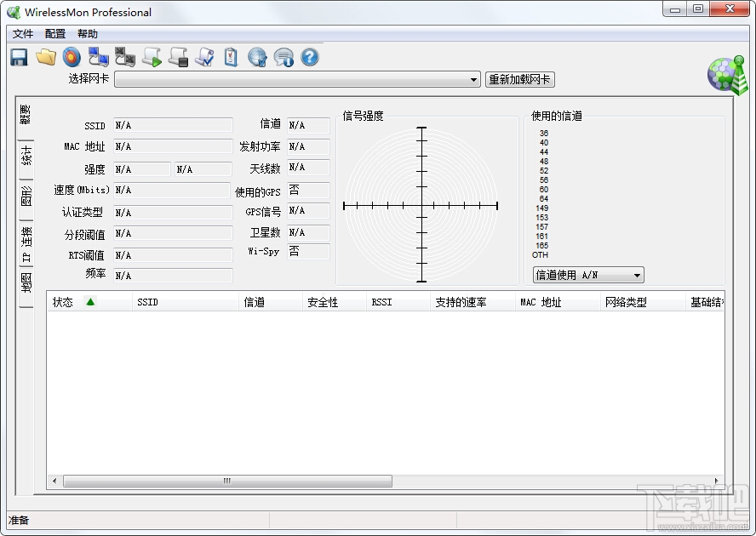Open the 文件 menu
756x536 pixels.
[x=23, y=34]
